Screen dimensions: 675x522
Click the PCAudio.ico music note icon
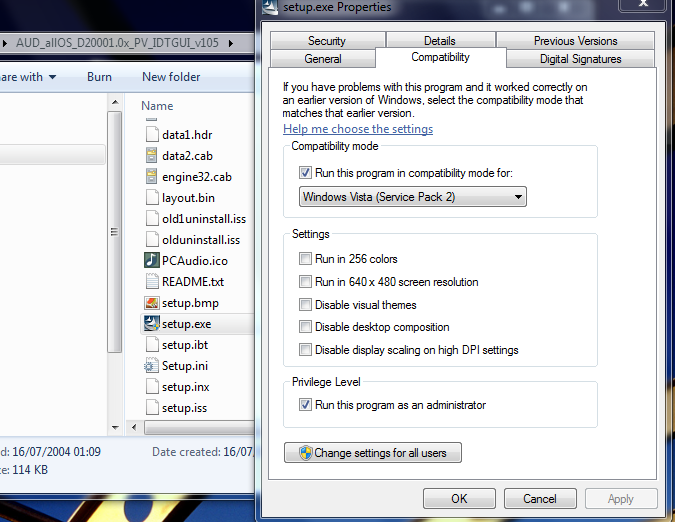click(152, 260)
